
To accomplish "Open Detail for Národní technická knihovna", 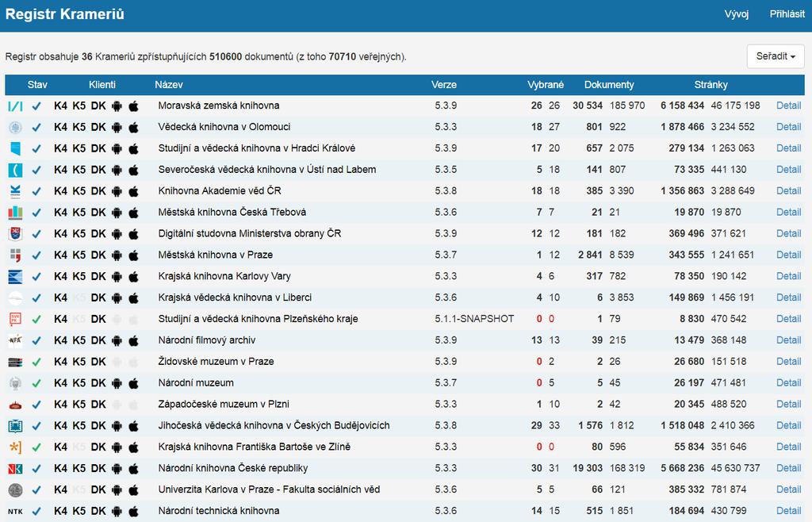I will click(789, 511).
